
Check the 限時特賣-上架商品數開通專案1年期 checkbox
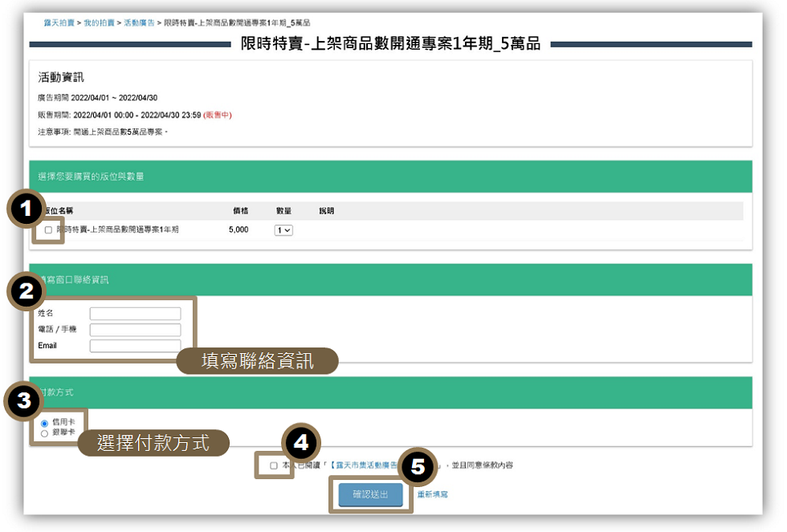click(x=48, y=230)
